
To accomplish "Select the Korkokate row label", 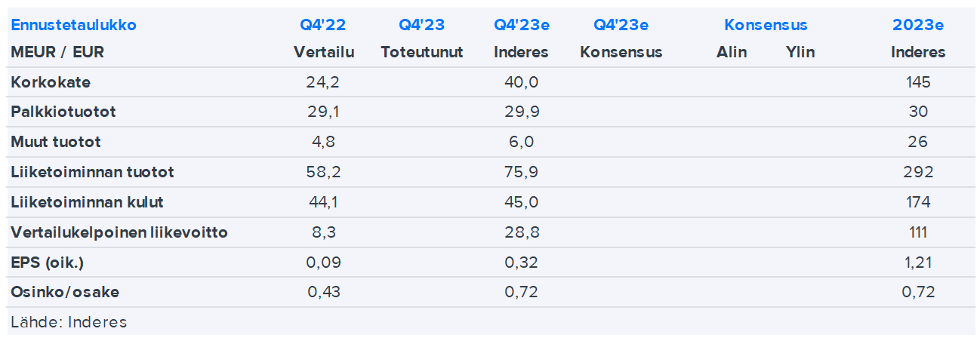I will 51,82.
